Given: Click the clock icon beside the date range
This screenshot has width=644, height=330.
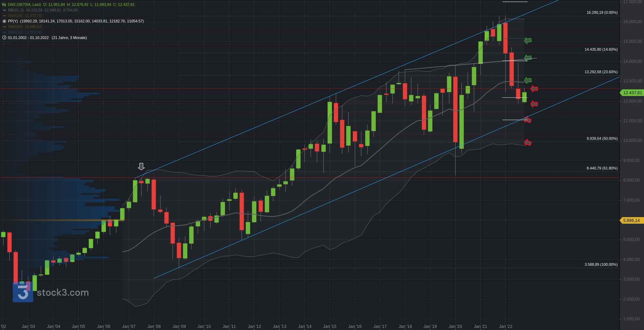Looking at the screenshot, I should pos(4,38).
